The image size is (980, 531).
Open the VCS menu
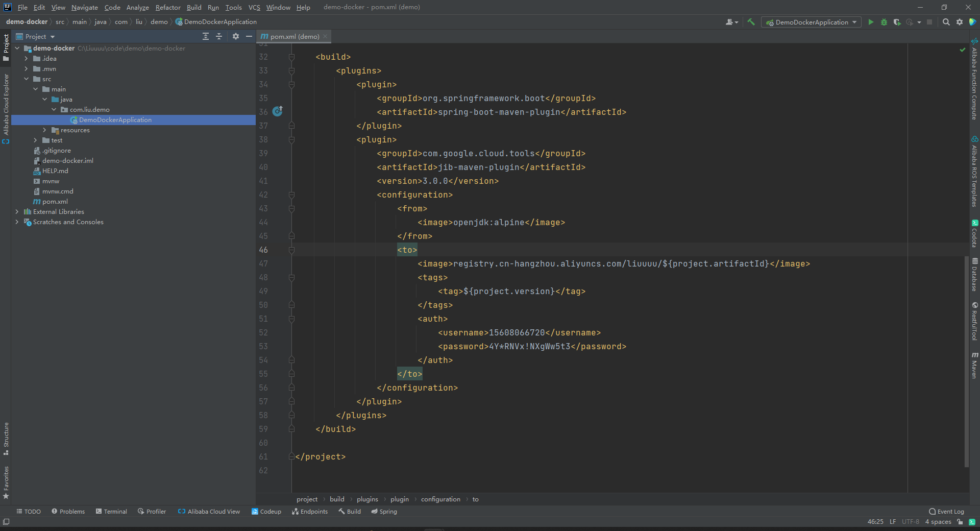tap(254, 7)
